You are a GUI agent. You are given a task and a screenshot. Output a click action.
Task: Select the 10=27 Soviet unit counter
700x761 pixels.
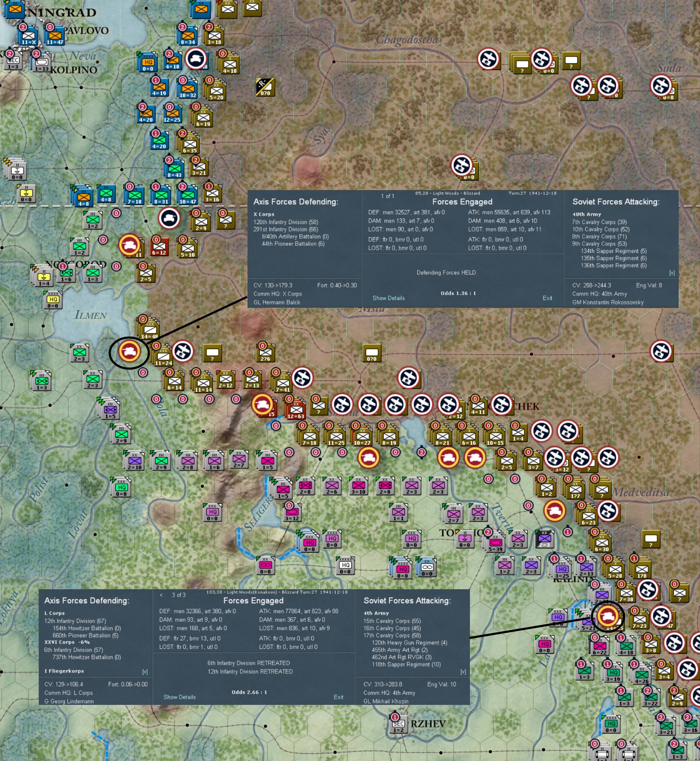pos(362,435)
